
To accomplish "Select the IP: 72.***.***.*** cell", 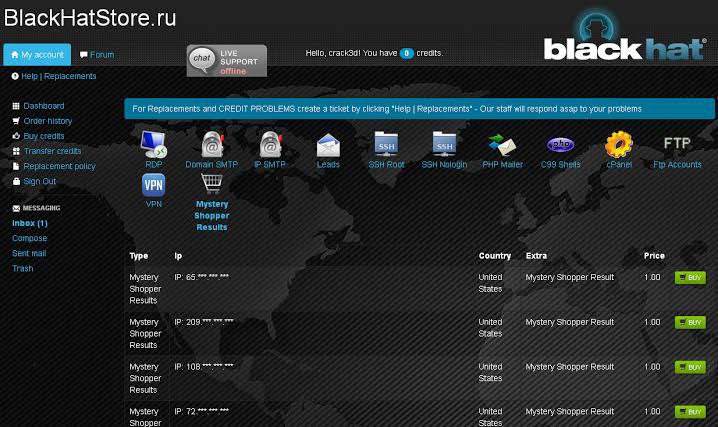I will [x=201, y=411].
